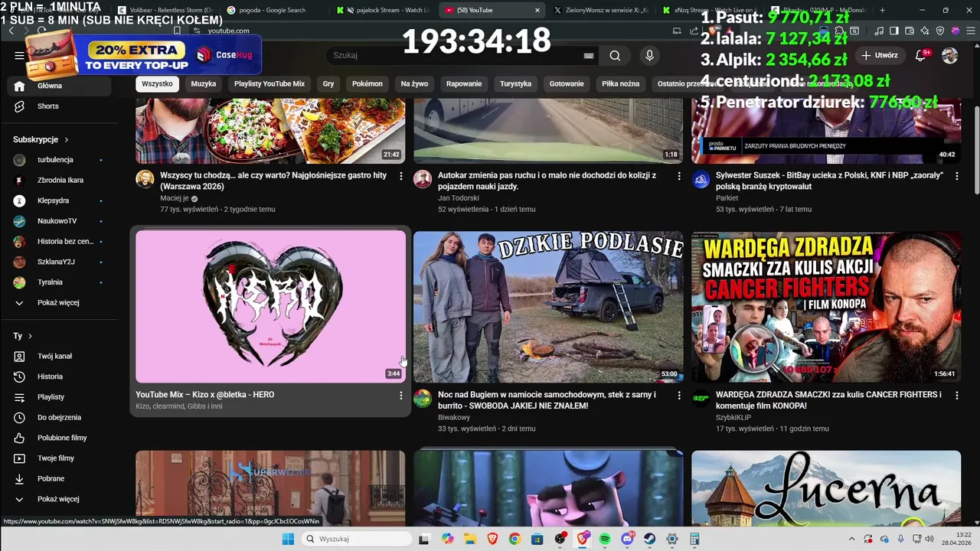
Task: Open Brave VPN icon
Action: tap(940, 31)
